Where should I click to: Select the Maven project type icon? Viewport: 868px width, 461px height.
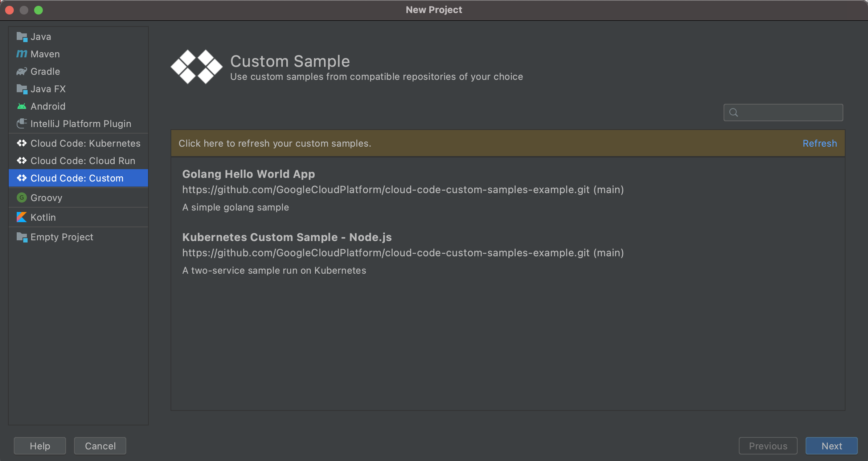tap(21, 54)
